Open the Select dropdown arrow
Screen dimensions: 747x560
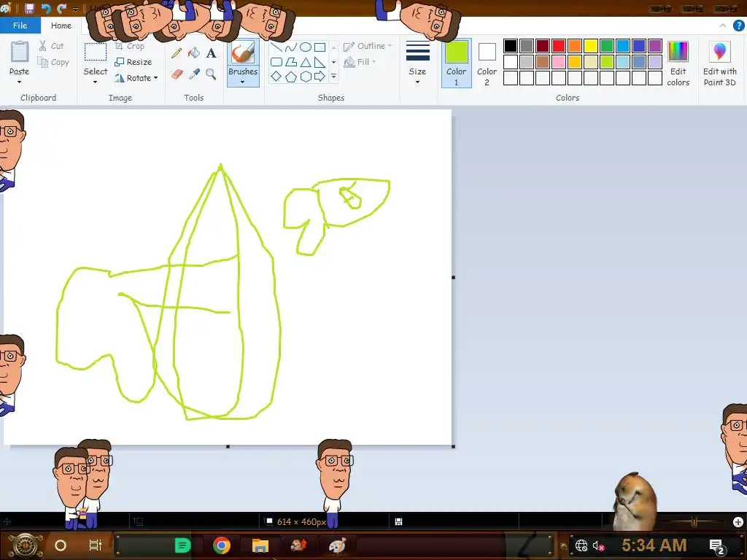[x=96, y=82]
